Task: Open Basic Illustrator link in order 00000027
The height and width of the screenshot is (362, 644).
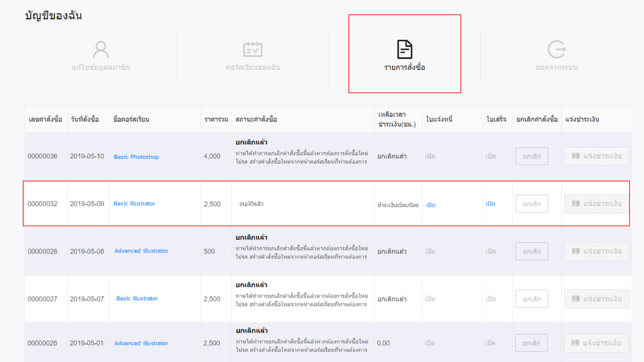Action: click(x=137, y=298)
